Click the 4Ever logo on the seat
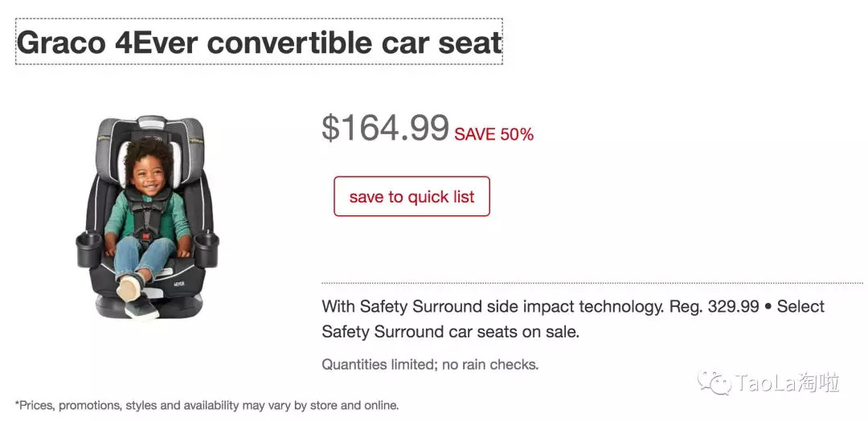 click(x=179, y=283)
